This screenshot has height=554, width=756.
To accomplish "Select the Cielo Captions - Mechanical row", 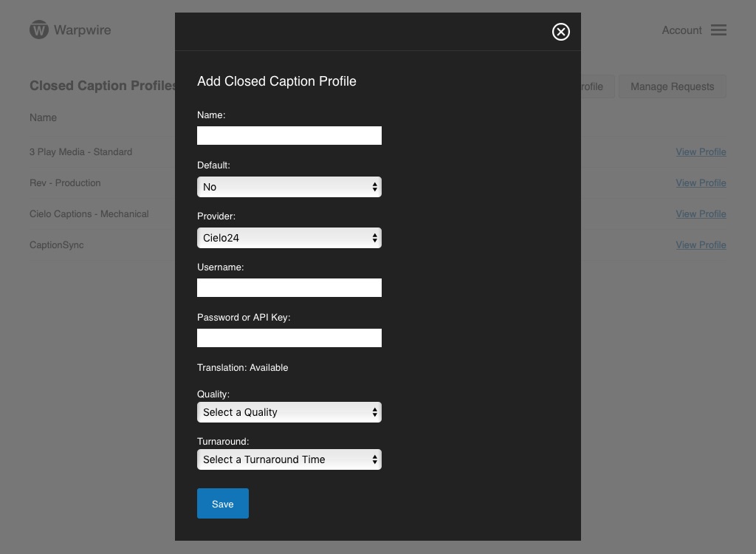I will (x=377, y=213).
